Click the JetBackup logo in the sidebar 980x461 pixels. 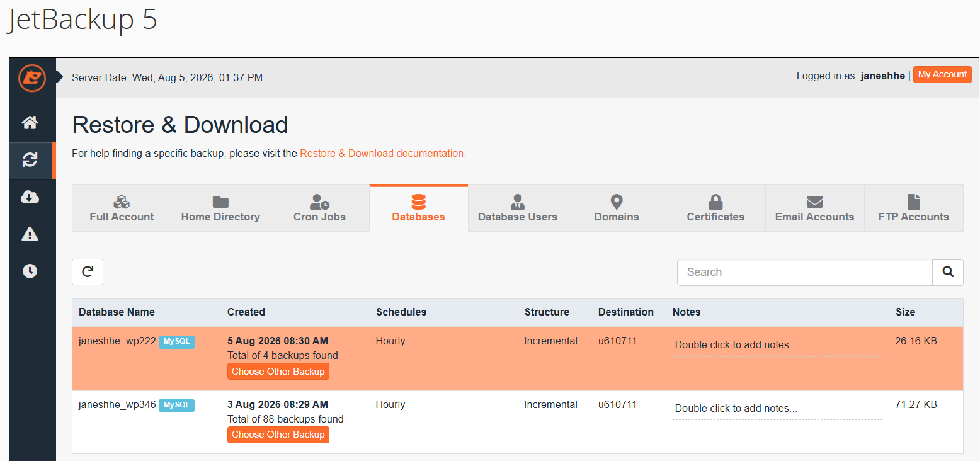[x=32, y=78]
